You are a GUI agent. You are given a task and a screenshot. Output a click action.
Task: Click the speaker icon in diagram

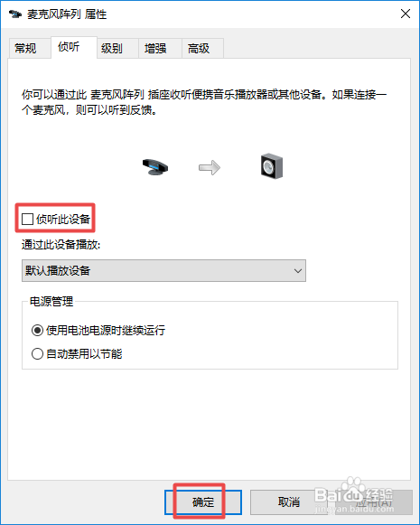[271, 166]
